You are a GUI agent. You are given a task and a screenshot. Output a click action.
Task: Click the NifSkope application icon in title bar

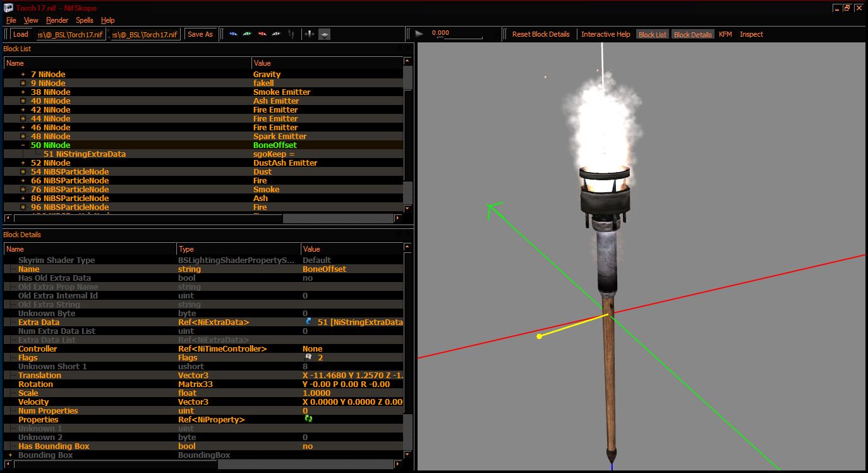pyautogui.click(x=9, y=8)
